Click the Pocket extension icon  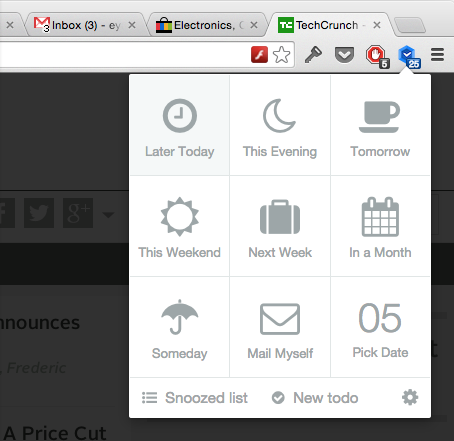[344, 55]
